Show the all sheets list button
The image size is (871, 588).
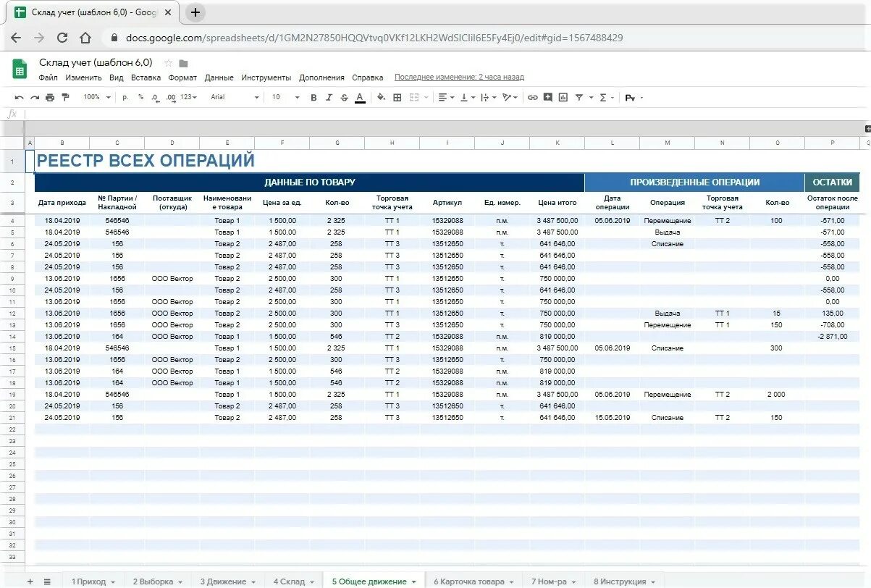pyautogui.click(x=47, y=581)
